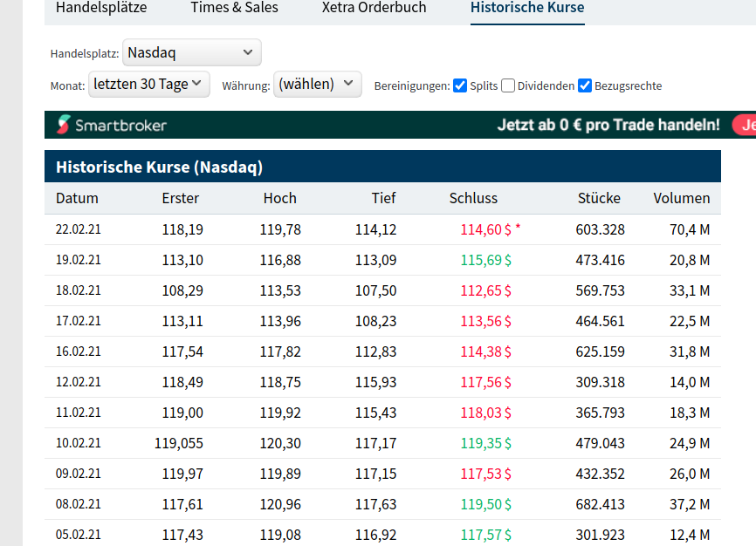Click the Stücke column header
This screenshot has width=756, height=546.
point(600,199)
